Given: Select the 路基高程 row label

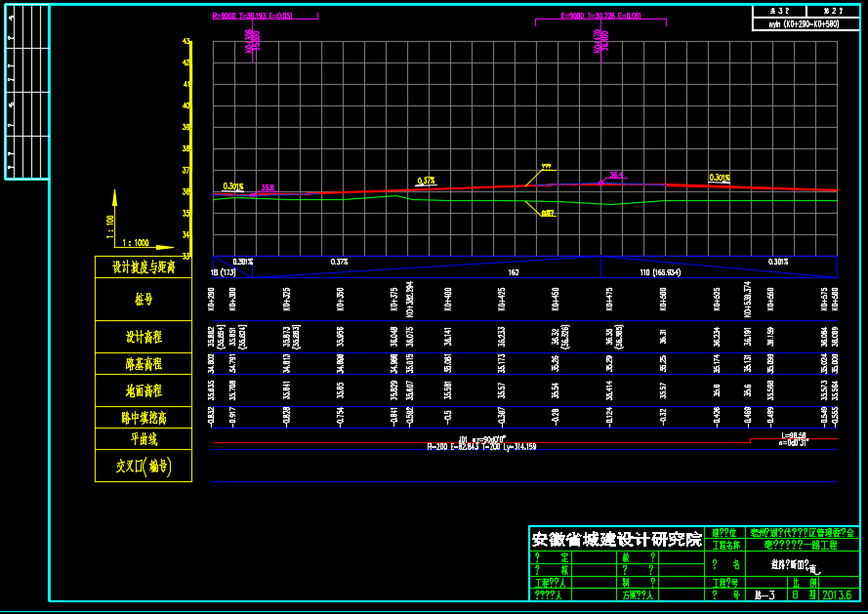Looking at the screenshot, I should coord(144,364).
